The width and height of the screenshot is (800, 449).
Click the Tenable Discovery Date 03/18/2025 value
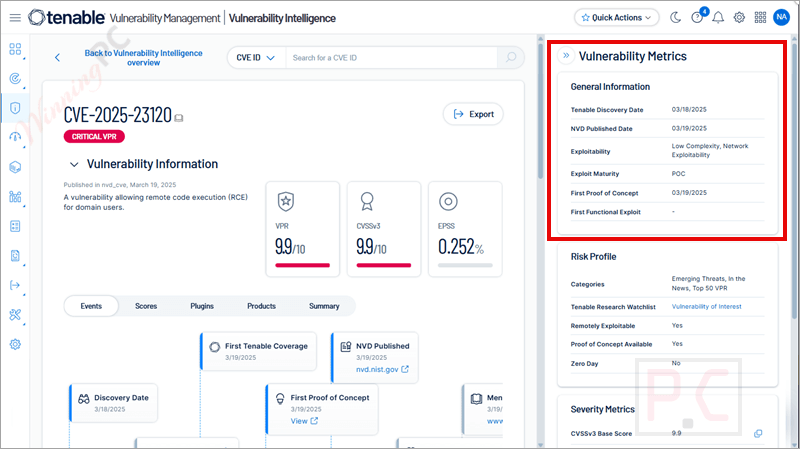pos(689,109)
